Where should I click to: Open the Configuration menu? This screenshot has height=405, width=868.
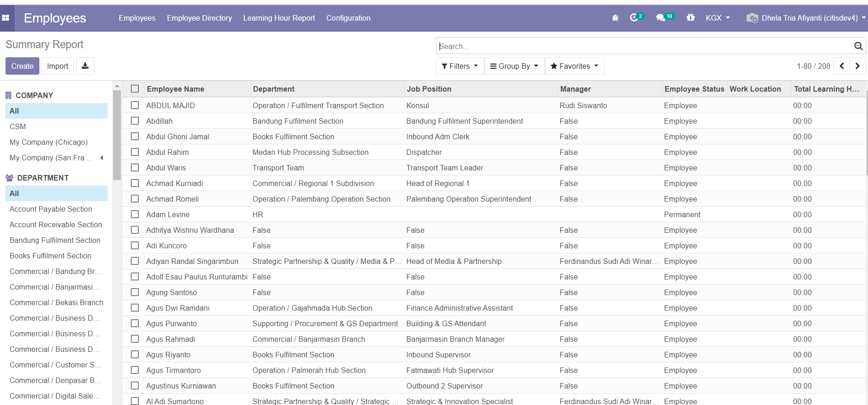(348, 18)
